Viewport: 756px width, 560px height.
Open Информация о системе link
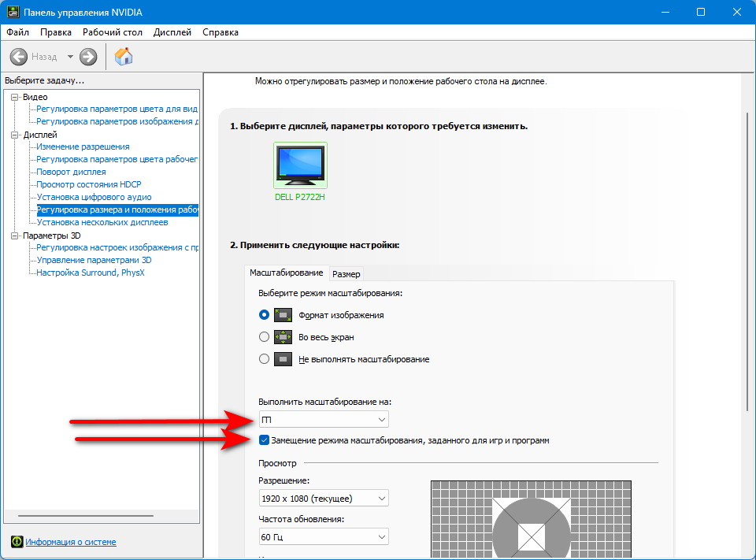[x=71, y=542]
